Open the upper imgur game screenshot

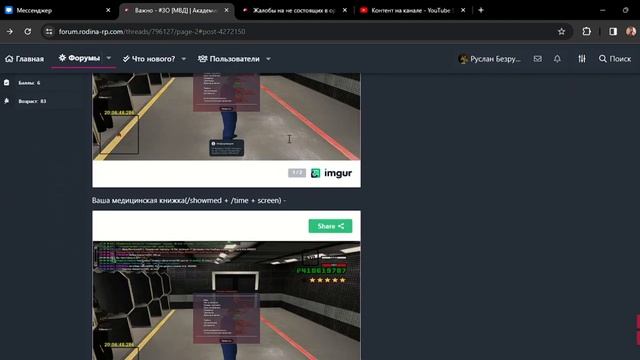pos(227,117)
